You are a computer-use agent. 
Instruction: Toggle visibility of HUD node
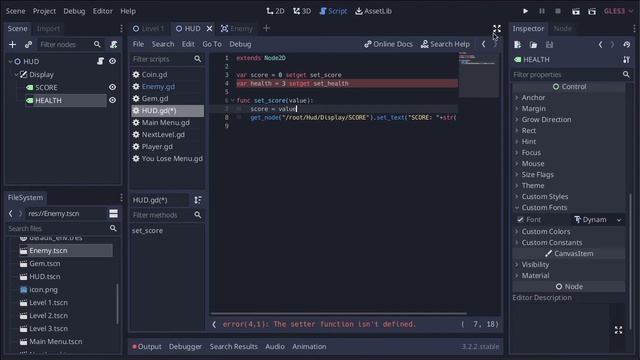click(x=112, y=61)
